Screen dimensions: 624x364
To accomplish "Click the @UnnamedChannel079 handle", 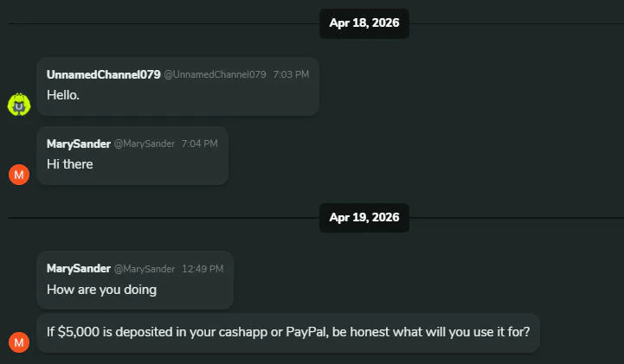I will [x=215, y=75].
